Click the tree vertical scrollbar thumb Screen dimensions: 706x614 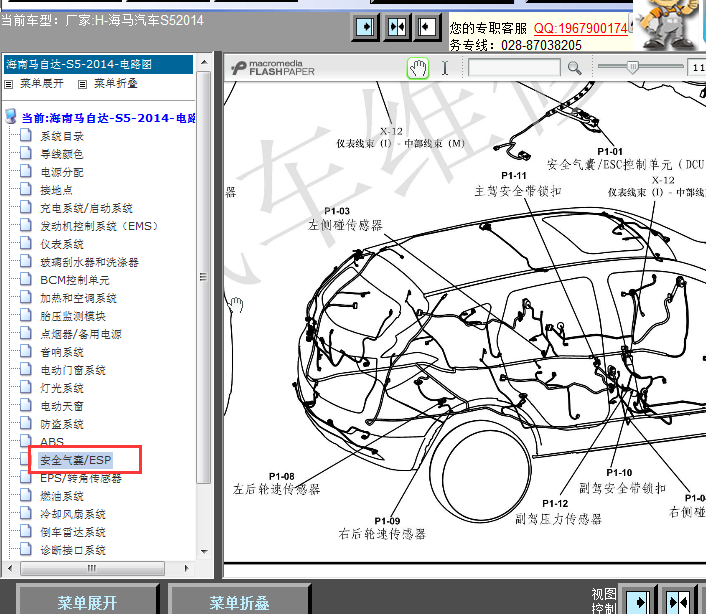[x=204, y=277]
